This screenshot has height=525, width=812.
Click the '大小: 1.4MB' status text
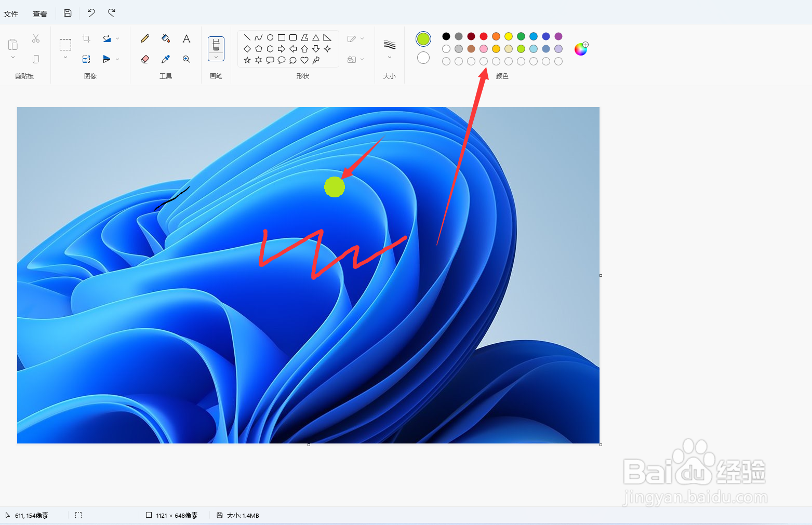243,516
